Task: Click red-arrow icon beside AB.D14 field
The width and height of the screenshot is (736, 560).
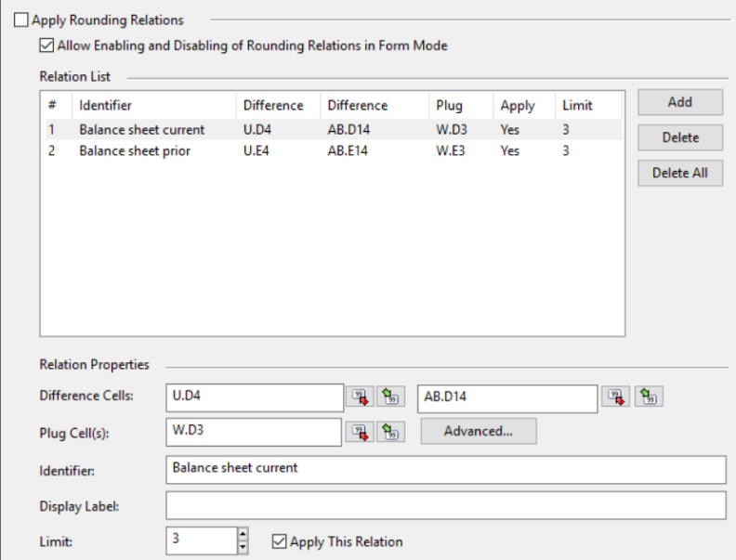Action: click(x=611, y=397)
